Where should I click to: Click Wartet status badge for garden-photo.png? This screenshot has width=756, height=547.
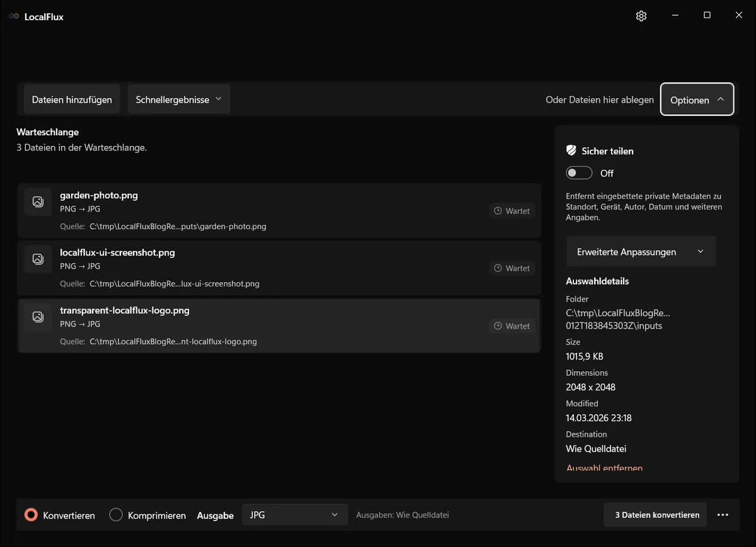[512, 211]
